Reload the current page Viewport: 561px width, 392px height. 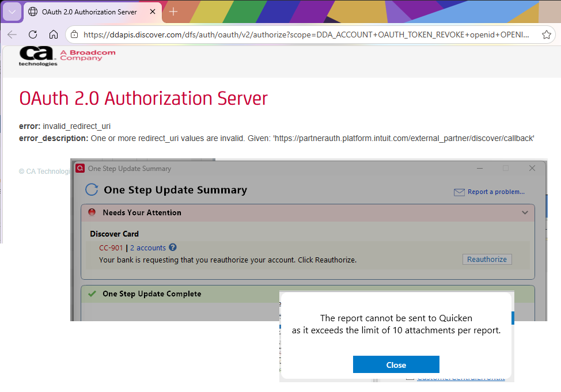33,35
